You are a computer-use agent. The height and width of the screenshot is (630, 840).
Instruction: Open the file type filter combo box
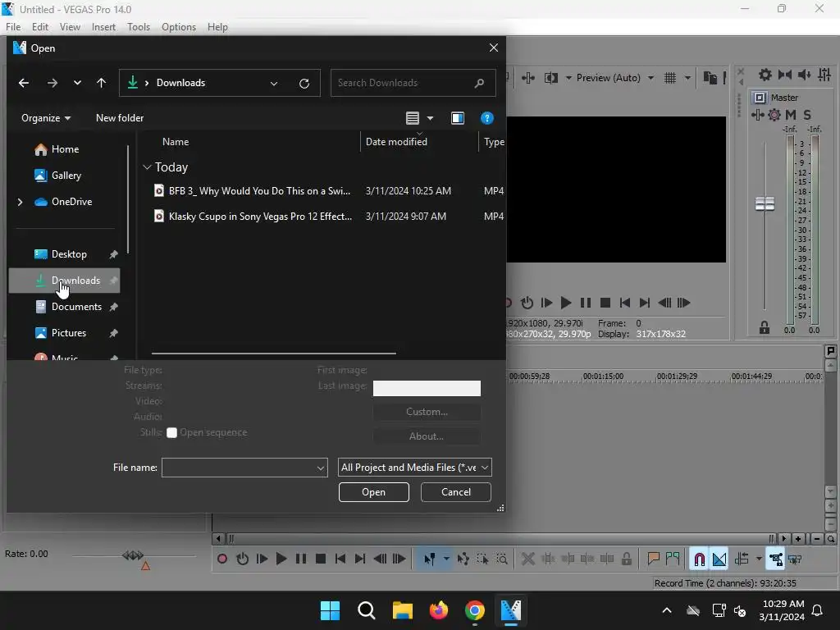click(x=414, y=468)
